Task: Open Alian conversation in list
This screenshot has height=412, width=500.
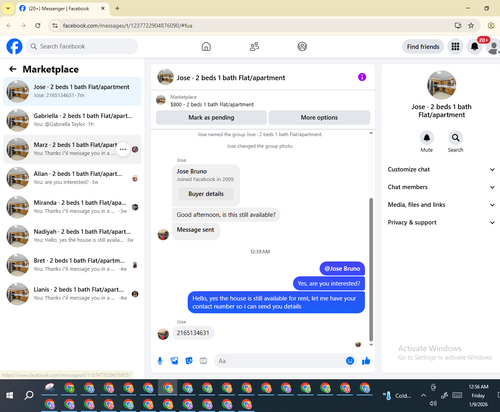Action: 72,178
